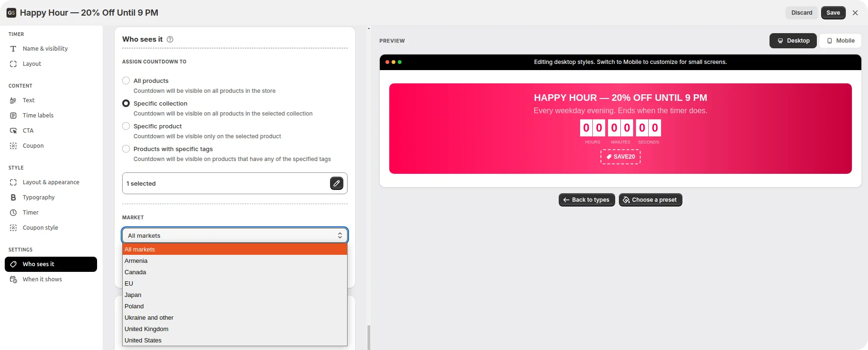The width and height of the screenshot is (868, 350).
Task: Click the tag icon on SAVE20 coupon
Action: click(609, 157)
